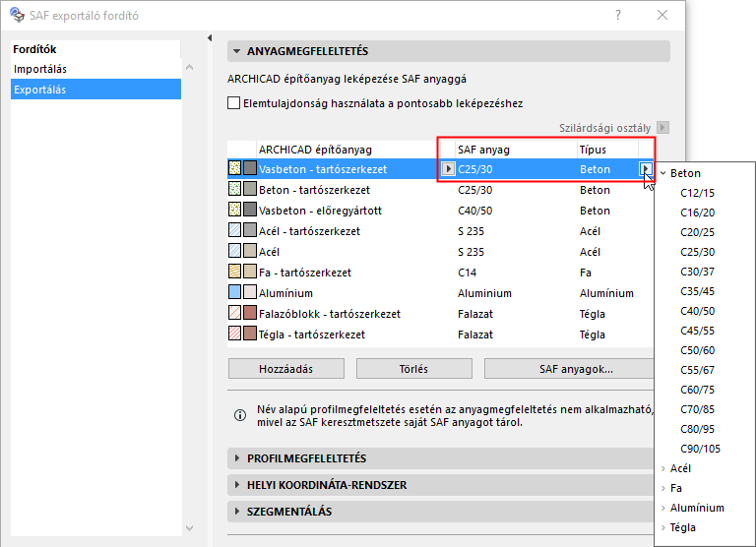The height and width of the screenshot is (547, 756).
Task: Expand the Acél group in the popup menu
Action: [663, 468]
